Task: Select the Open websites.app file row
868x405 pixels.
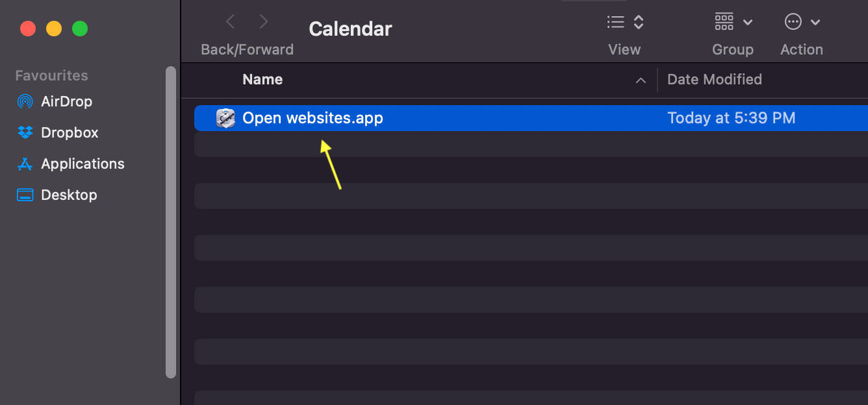Action: pyautogui.click(x=531, y=118)
